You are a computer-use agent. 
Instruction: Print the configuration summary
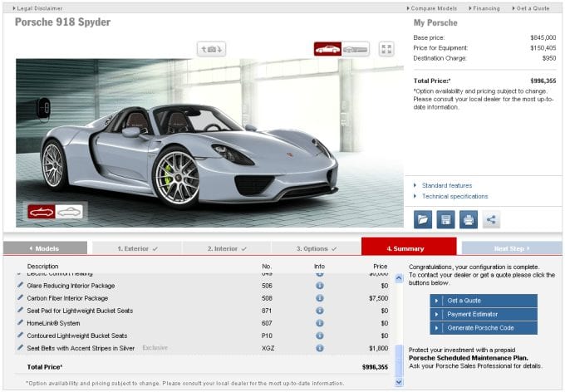pos(468,220)
